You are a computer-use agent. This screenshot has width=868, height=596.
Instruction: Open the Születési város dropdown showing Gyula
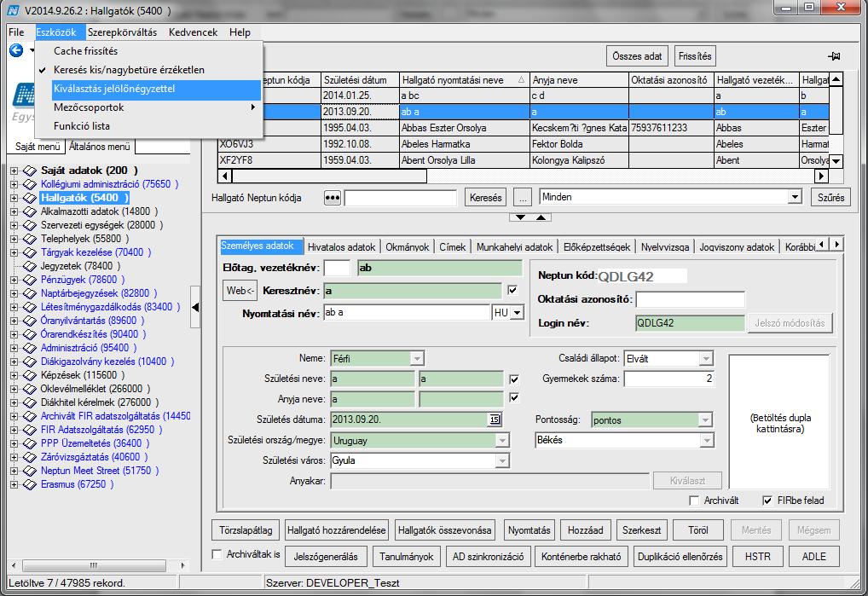pos(502,460)
